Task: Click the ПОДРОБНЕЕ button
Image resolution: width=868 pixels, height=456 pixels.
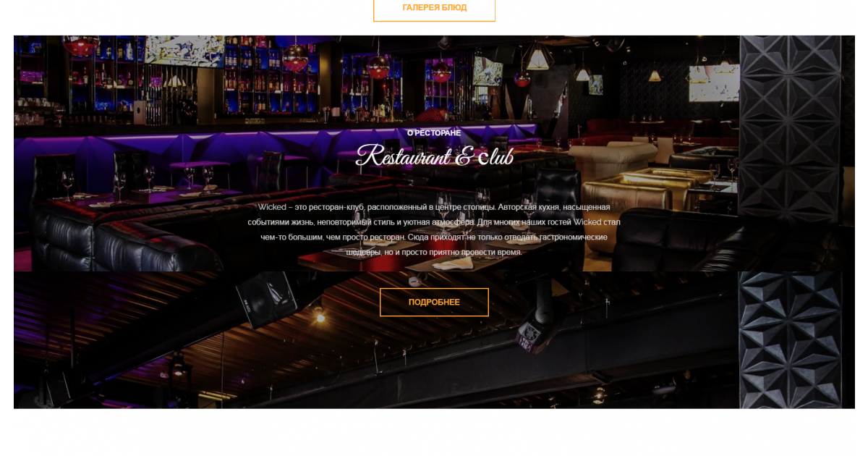Action: pos(434,302)
